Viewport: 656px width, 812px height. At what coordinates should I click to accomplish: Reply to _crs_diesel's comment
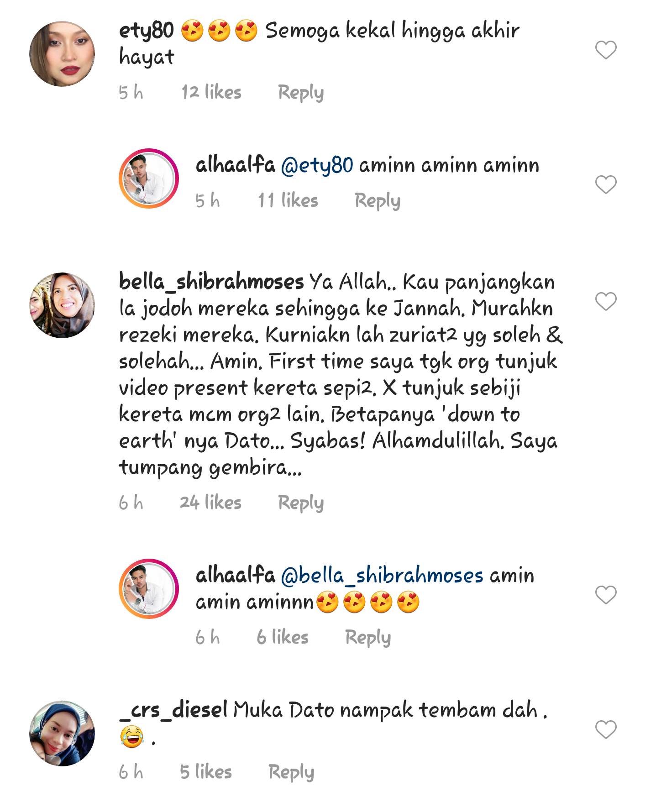[x=291, y=772]
